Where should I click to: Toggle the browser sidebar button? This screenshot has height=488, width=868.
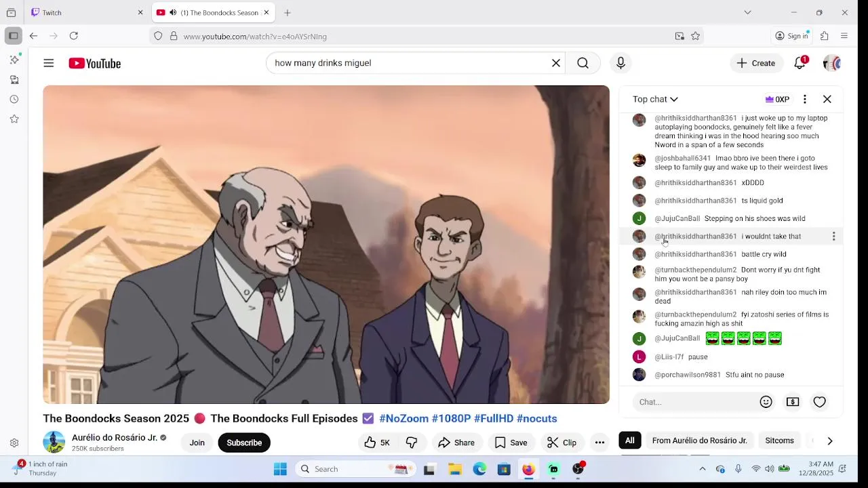click(x=13, y=36)
